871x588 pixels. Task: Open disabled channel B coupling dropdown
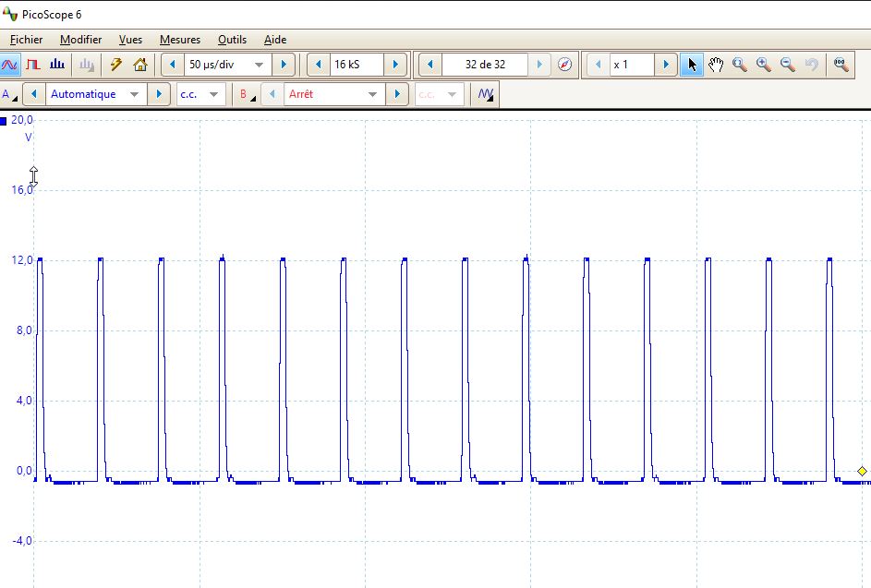(439, 94)
